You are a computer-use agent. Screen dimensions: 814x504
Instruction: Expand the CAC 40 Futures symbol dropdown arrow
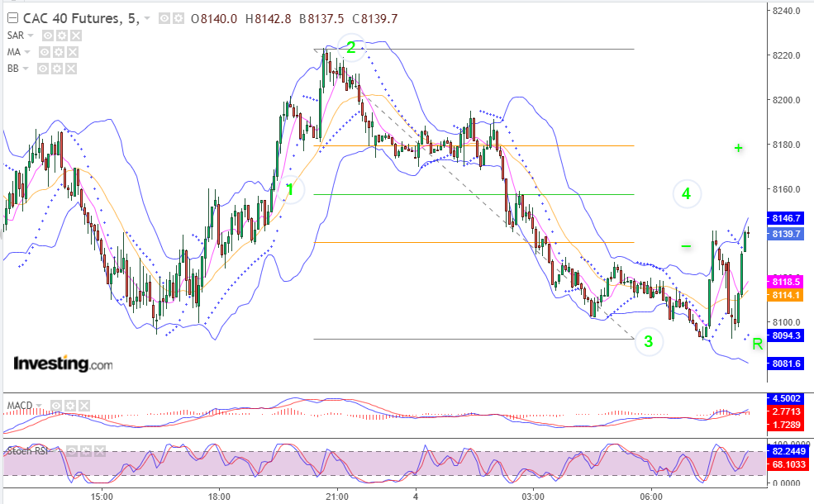(x=147, y=19)
